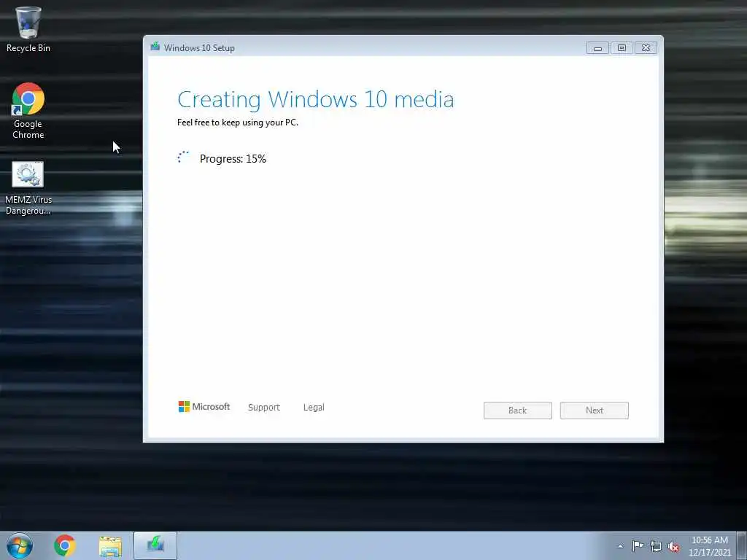Viewport: 747px width, 560px height.
Task: Click 'Feel free to keep using your PC.' text
Action: tap(238, 122)
